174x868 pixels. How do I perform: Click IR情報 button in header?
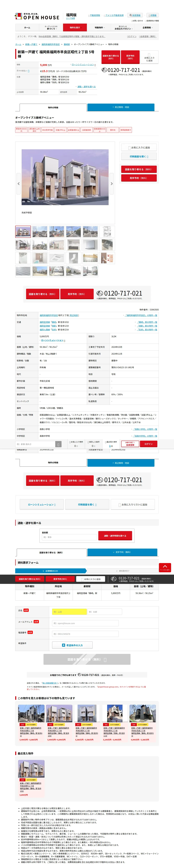coord(152,15)
